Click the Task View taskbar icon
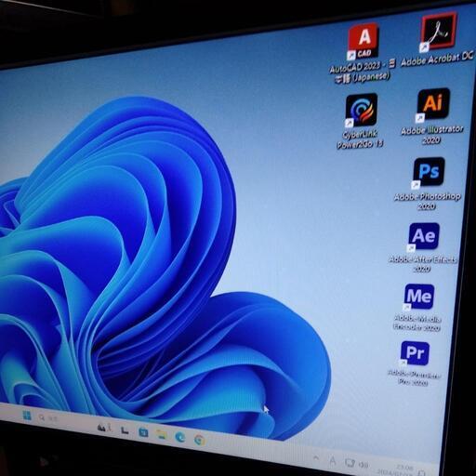Image resolution: width=476 pixels, height=476 pixels. (125, 430)
